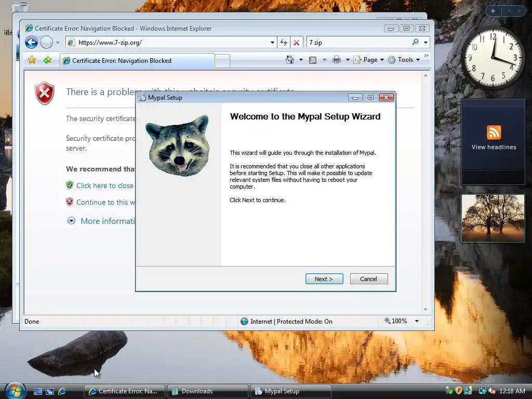This screenshot has width=532, height=399.
Task: Click the Home icon in IE toolbar
Action: 290,60
